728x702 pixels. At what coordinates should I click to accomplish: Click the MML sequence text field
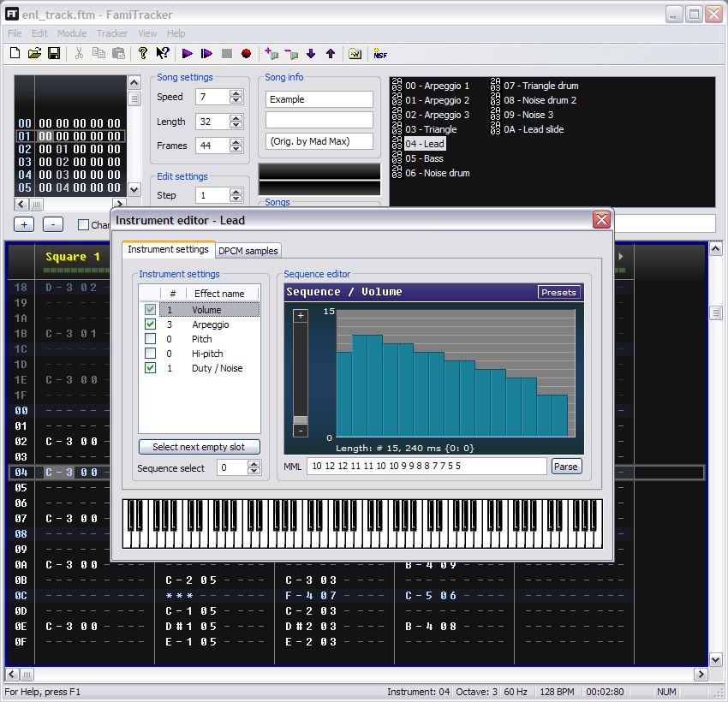point(426,467)
